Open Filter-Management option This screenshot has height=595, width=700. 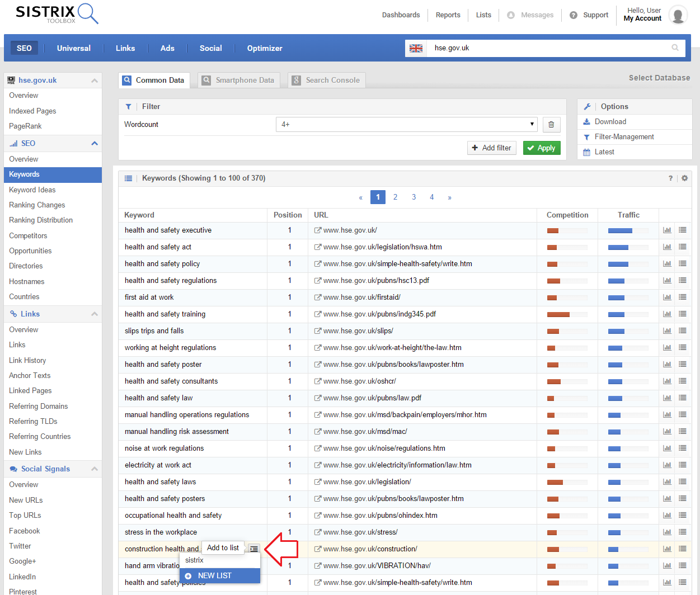tap(624, 136)
